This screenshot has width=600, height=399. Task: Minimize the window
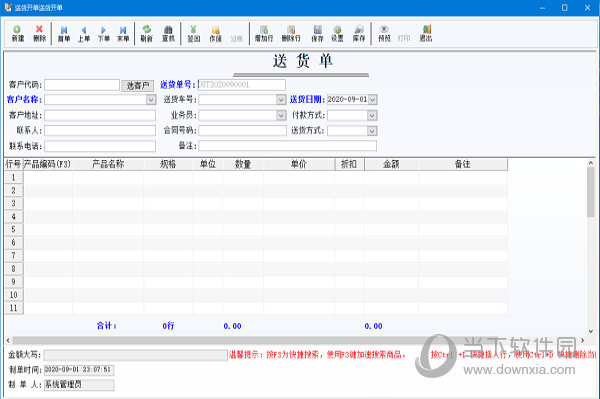pyautogui.click(x=543, y=8)
